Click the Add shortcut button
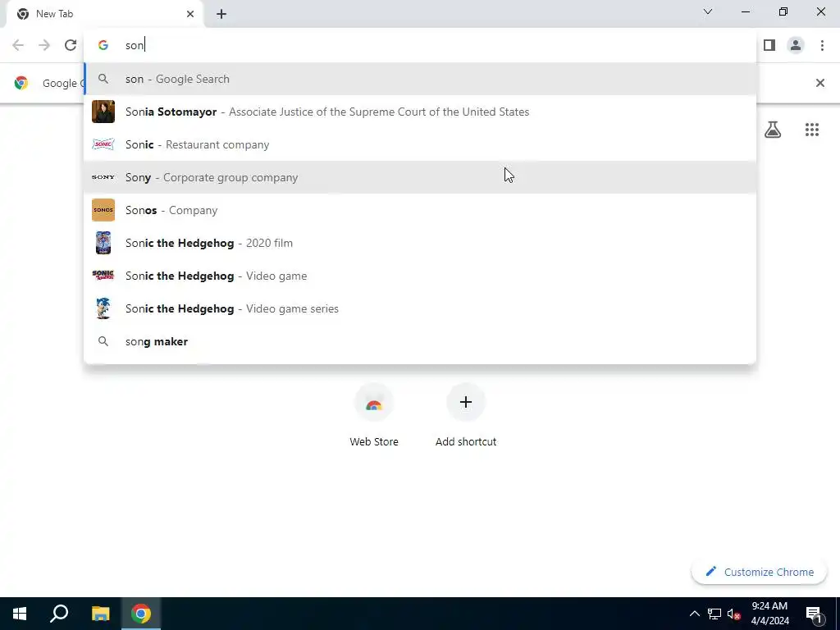The width and height of the screenshot is (840, 630). point(466,415)
